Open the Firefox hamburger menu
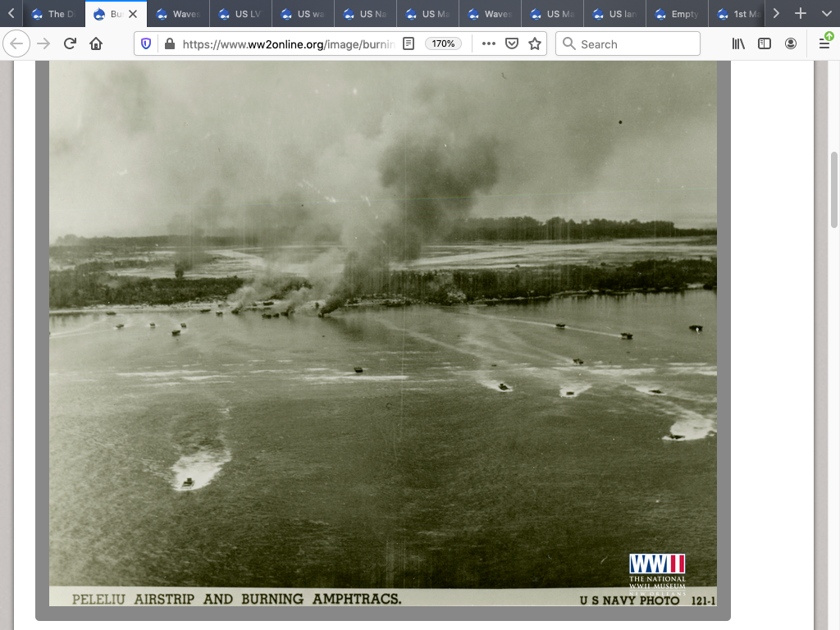Image resolution: width=840 pixels, height=630 pixels. point(824,44)
